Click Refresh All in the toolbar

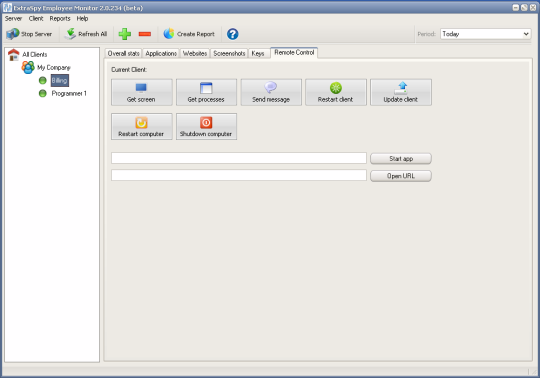86,34
